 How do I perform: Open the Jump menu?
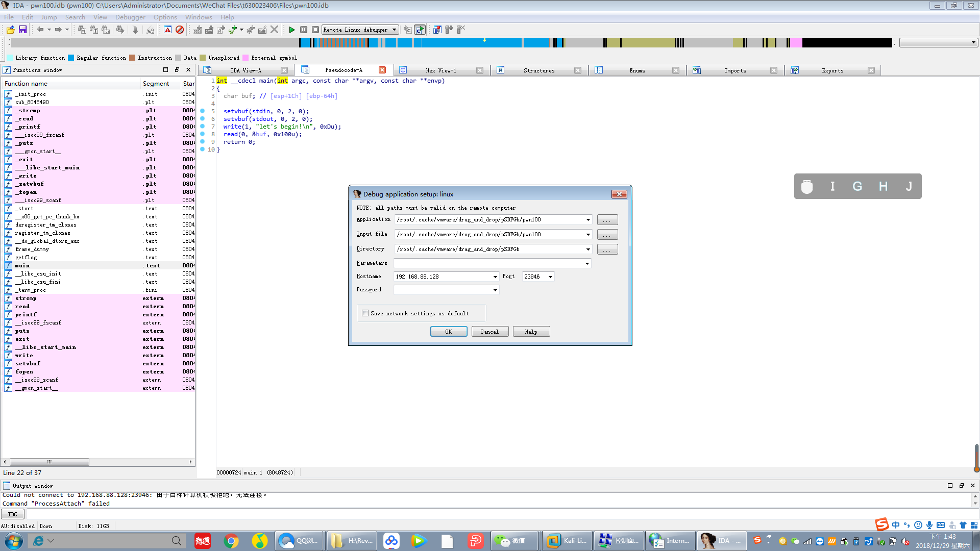click(x=49, y=17)
